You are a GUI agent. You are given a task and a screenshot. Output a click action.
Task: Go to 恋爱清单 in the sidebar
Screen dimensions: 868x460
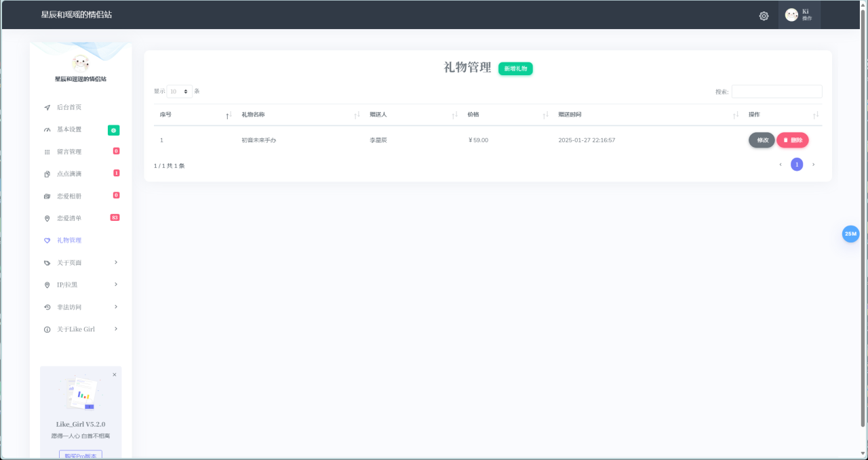pos(69,218)
